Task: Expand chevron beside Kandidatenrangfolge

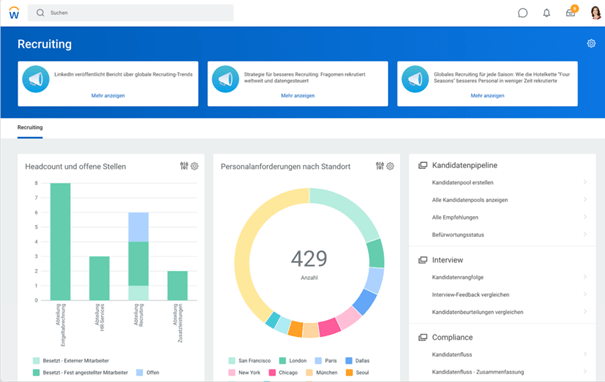Action: coord(585,277)
